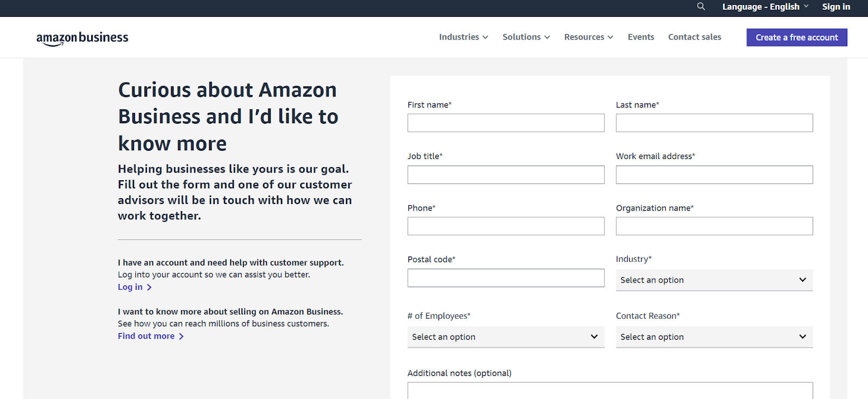Expand the Resources dropdown
This screenshot has width=868, height=399.
tap(588, 37)
